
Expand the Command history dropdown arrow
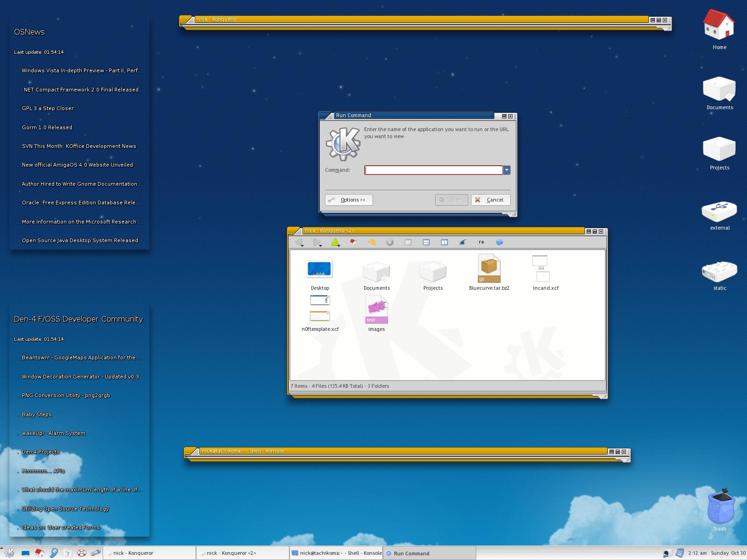coord(507,170)
